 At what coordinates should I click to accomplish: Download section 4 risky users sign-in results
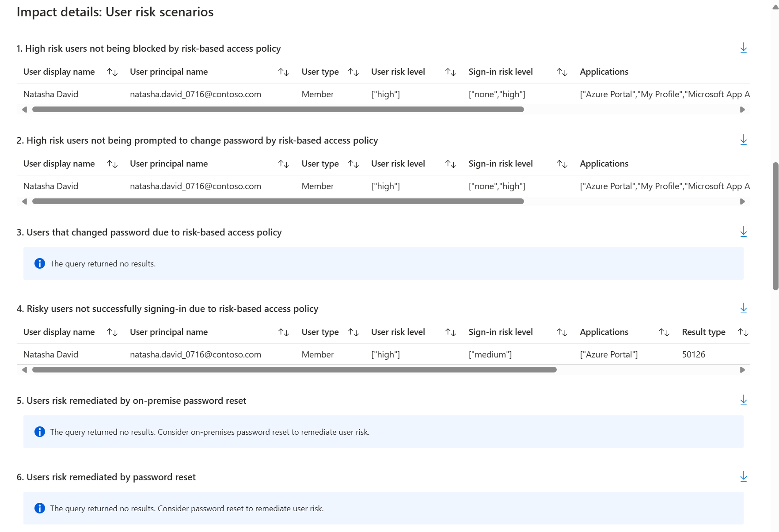743,308
